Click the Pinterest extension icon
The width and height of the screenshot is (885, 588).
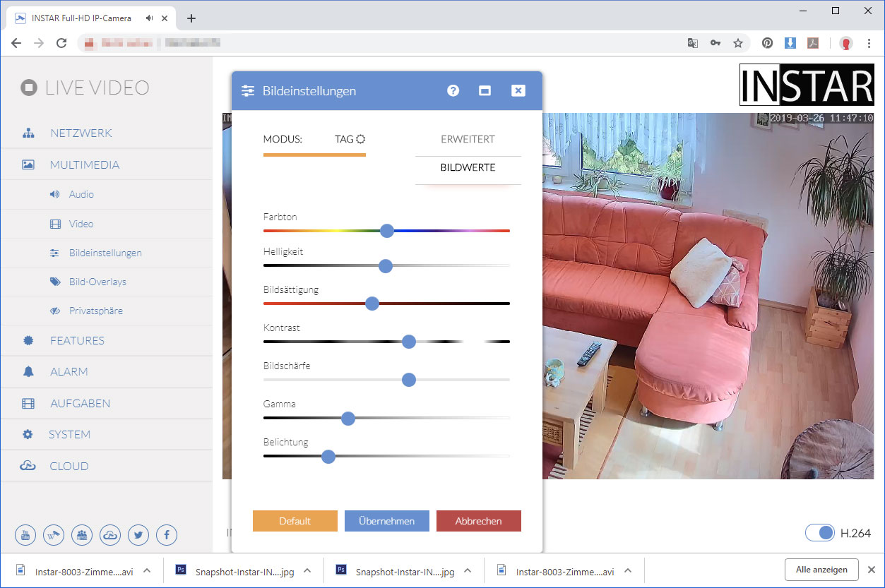tap(767, 43)
